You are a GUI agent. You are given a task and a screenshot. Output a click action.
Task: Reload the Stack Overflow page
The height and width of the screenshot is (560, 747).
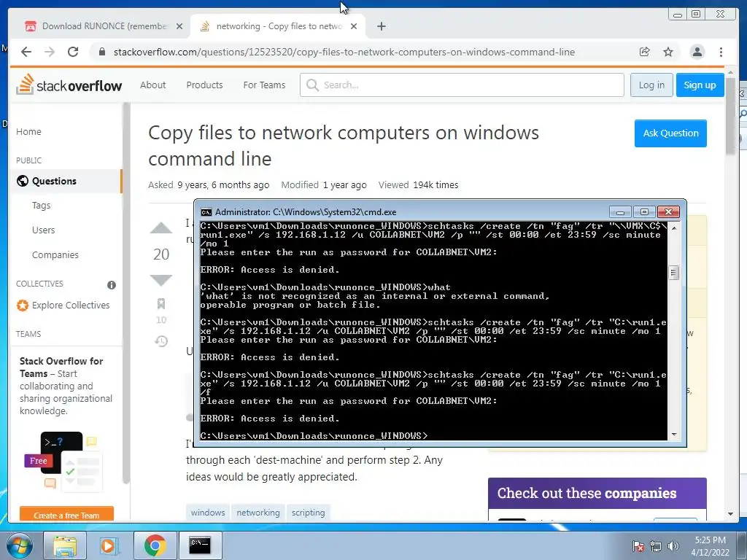[x=73, y=52]
